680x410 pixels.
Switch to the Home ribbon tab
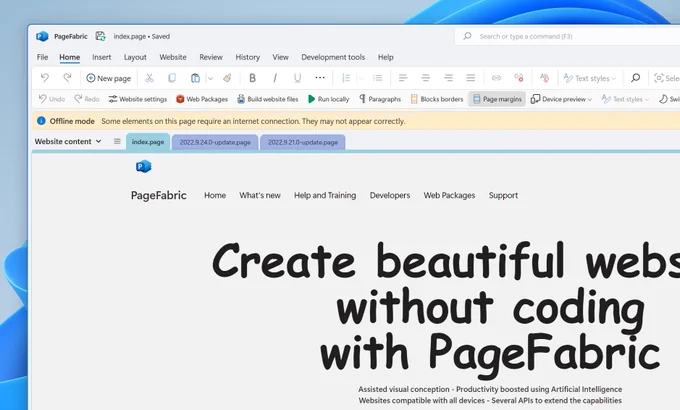click(x=69, y=57)
